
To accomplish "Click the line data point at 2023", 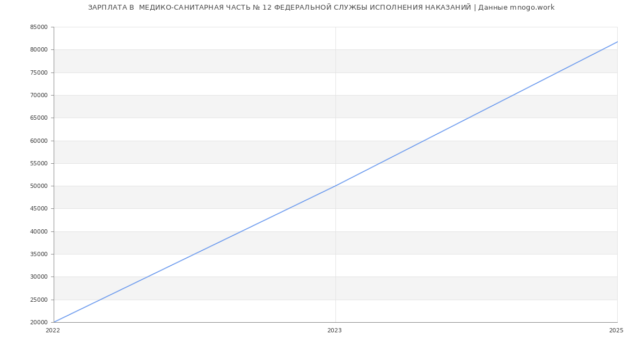I will coord(335,186).
